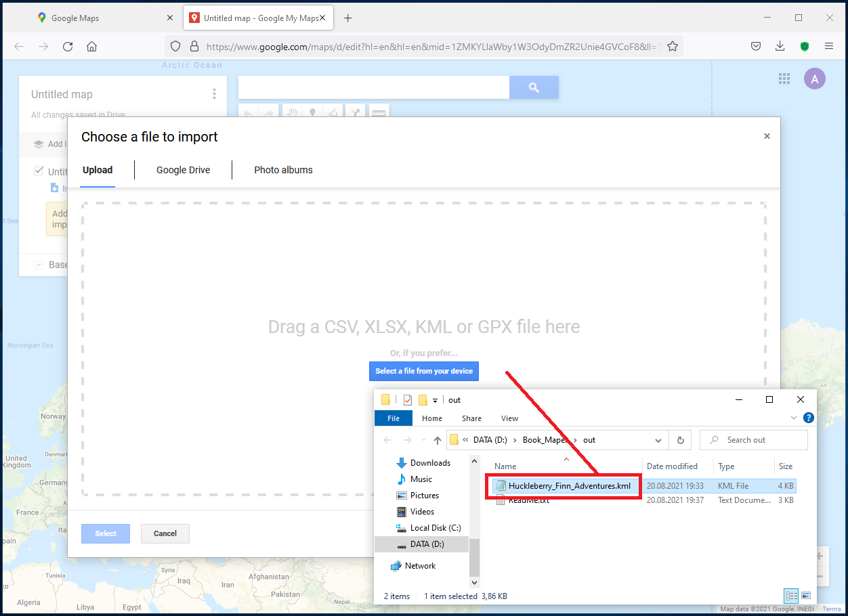
Task: Open the Explorer File menu
Action: [394, 418]
